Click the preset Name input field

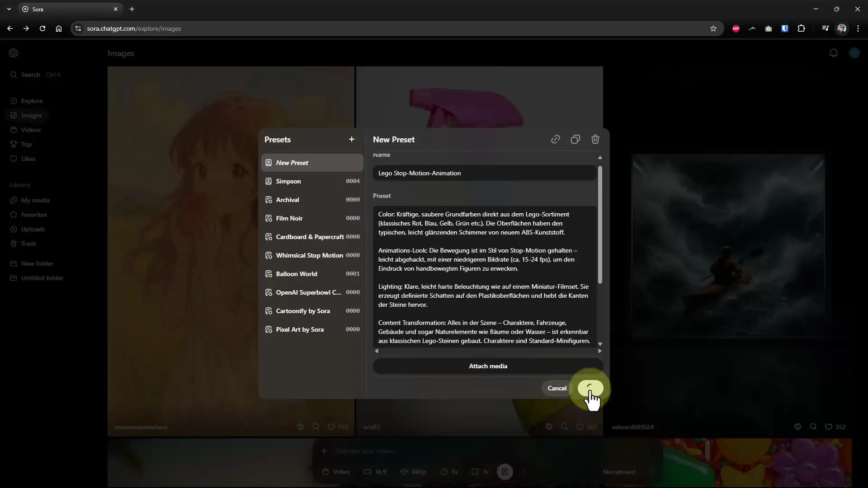484,173
